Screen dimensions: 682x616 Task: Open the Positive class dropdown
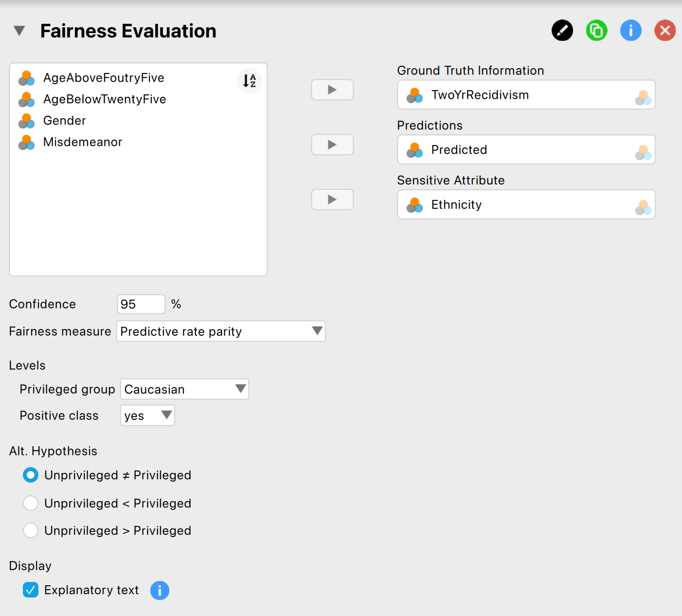coord(147,416)
